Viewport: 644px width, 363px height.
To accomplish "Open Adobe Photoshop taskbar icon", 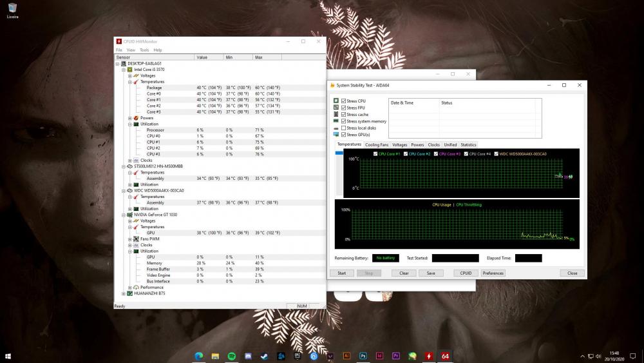I will (x=363, y=356).
